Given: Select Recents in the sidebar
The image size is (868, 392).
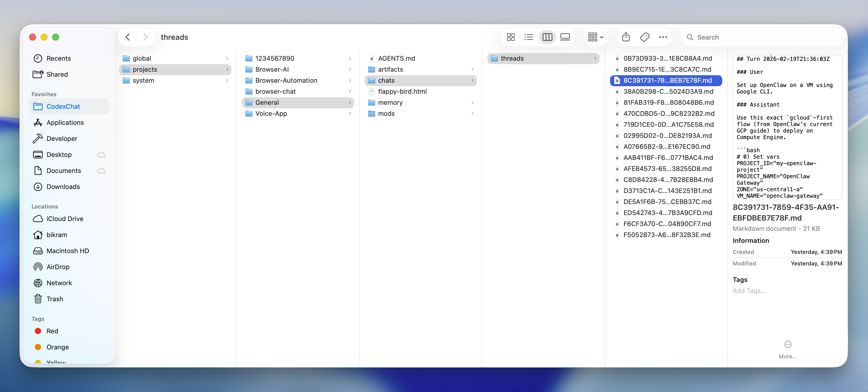Looking at the screenshot, I should [x=59, y=58].
